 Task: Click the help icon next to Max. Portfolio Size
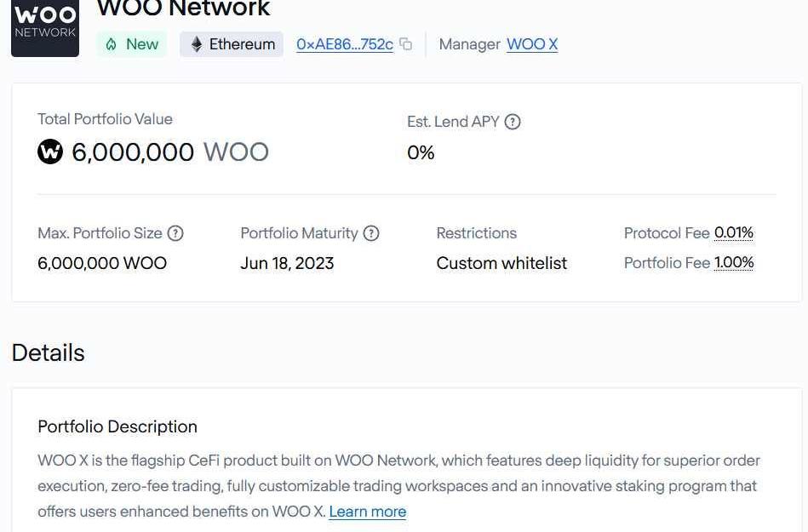coord(175,233)
